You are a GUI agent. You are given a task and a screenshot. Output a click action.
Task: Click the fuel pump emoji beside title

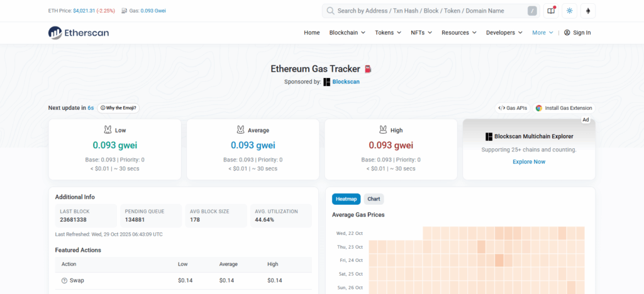click(369, 69)
